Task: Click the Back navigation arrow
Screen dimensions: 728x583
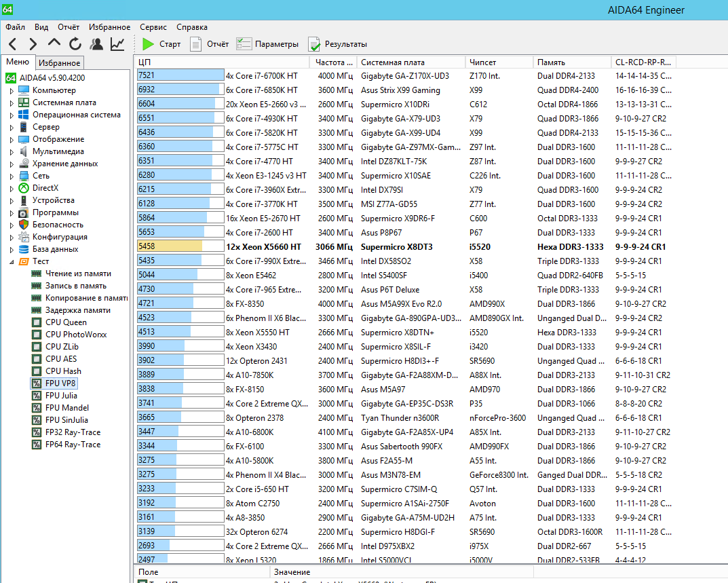Action: point(12,44)
